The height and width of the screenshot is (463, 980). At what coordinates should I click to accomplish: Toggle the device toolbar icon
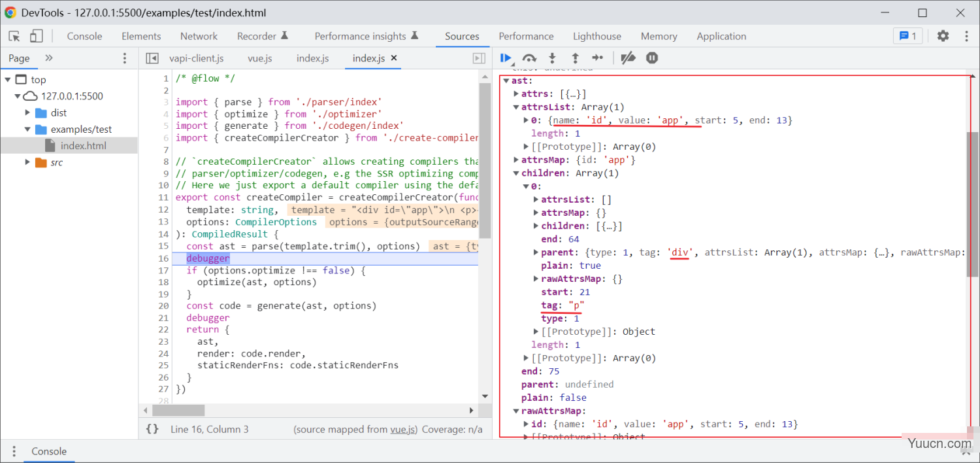tap(36, 36)
